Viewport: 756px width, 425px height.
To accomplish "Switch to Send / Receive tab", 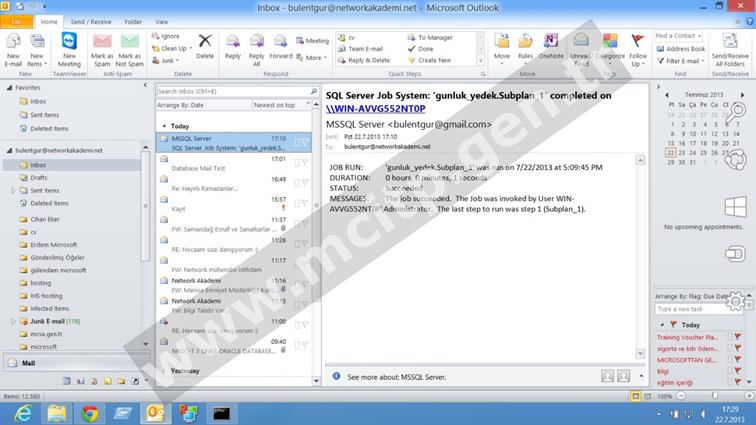I will tap(91, 22).
